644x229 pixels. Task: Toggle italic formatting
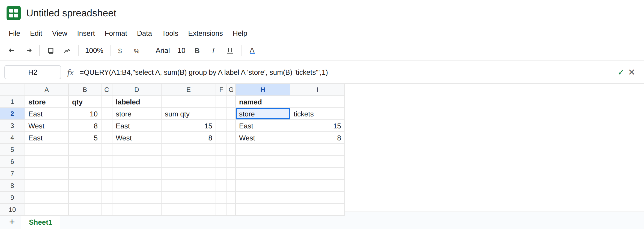coord(213,51)
